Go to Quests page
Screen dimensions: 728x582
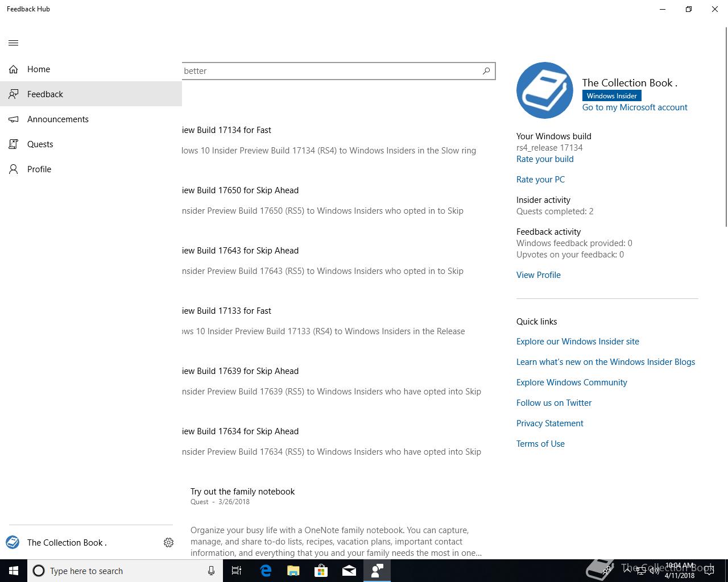[x=91, y=144]
